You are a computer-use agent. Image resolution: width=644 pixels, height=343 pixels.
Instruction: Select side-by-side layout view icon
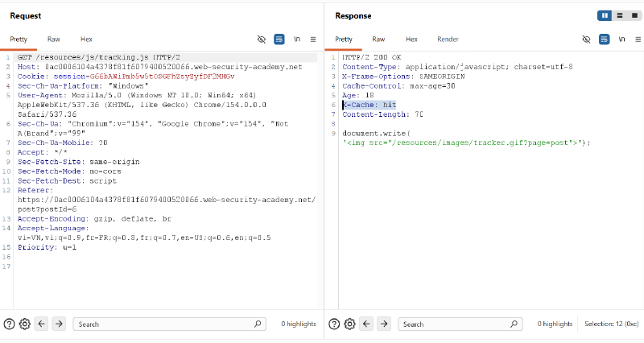(605, 15)
